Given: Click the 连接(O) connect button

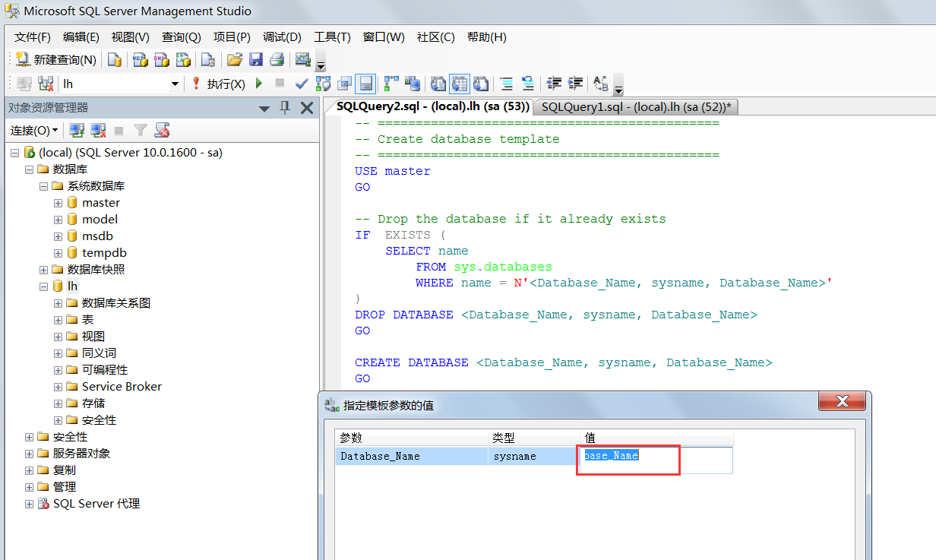Looking at the screenshot, I should [30, 131].
